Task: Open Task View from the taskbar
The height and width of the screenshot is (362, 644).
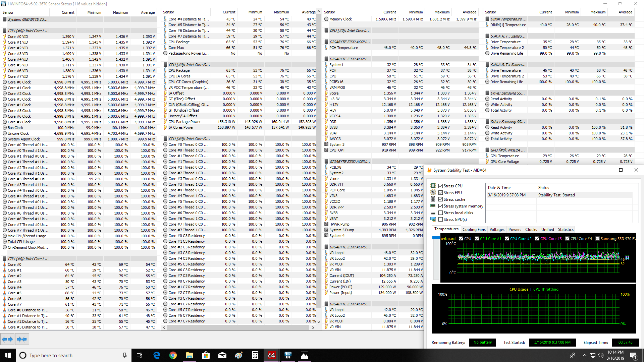Action: [x=140, y=355]
